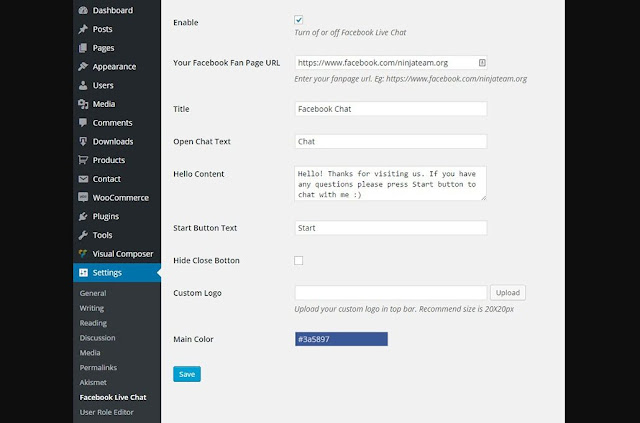Click the Users person icon
Screen dimensions: 640x423
pos(83,85)
